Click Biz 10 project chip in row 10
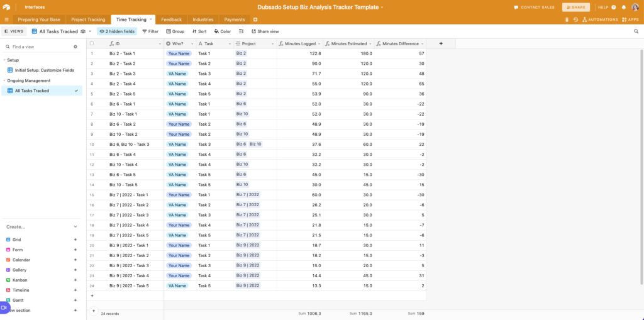Viewport: 644px width, 320px height. [x=255, y=144]
